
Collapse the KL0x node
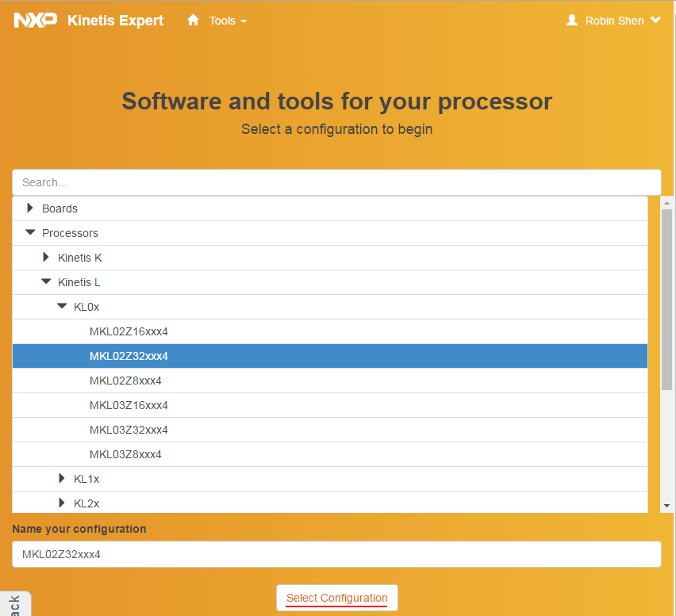tap(62, 306)
